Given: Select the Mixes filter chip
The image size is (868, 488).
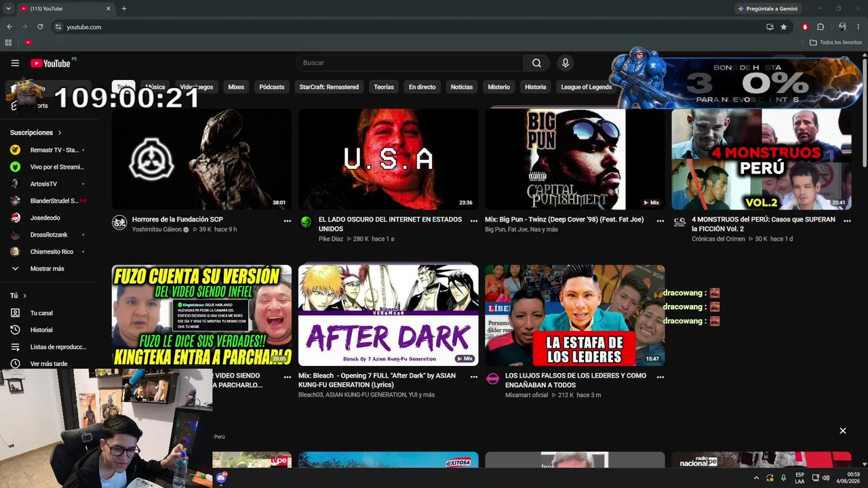Looking at the screenshot, I should pyautogui.click(x=236, y=87).
